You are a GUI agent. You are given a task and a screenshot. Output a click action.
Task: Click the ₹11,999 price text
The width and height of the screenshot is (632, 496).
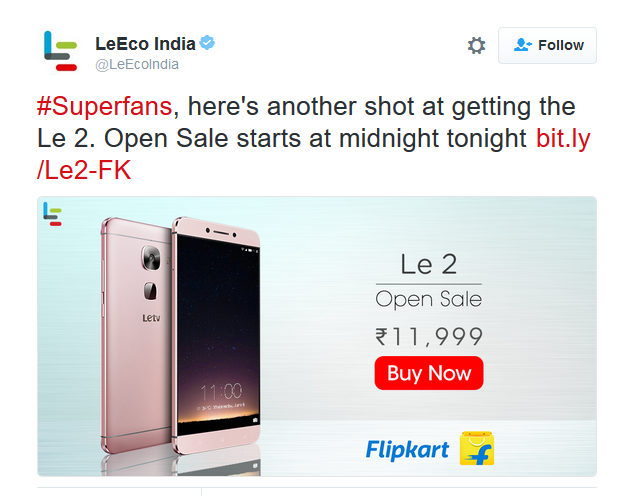tap(429, 336)
